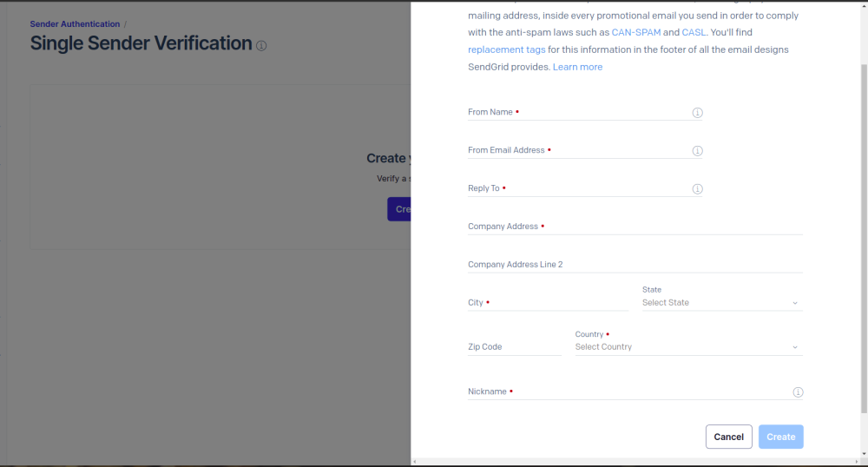Viewport: 868px width, 467px height.
Task: Click into the Company Address field
Action: pos(634,227)
